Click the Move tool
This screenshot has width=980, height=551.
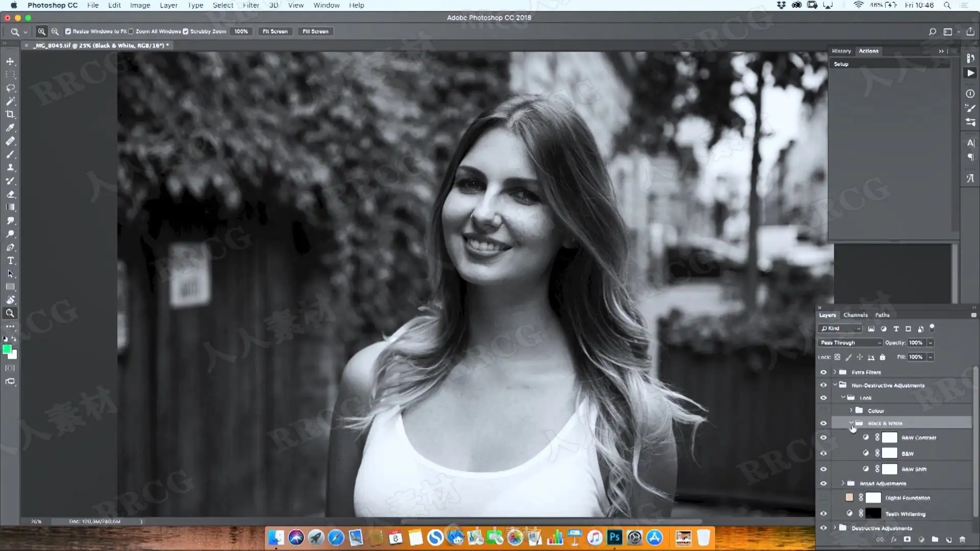[x=10, y=61]
